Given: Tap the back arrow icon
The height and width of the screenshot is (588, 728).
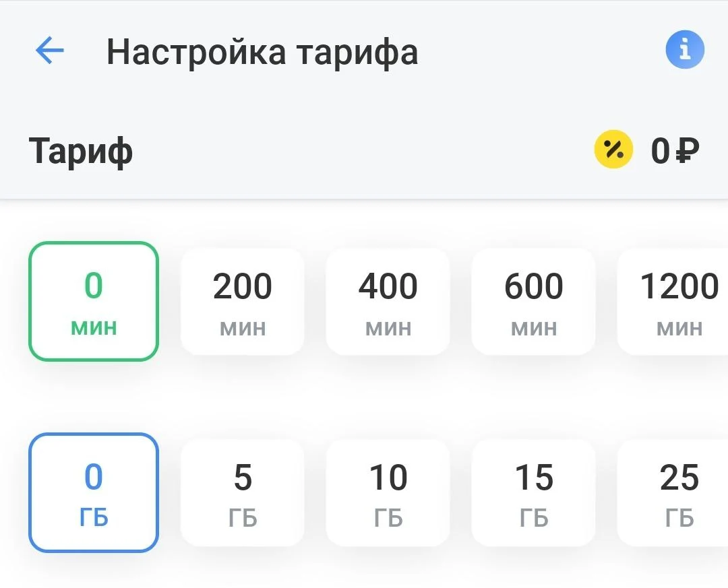Looking at the screenshot, I should [50, 50].
